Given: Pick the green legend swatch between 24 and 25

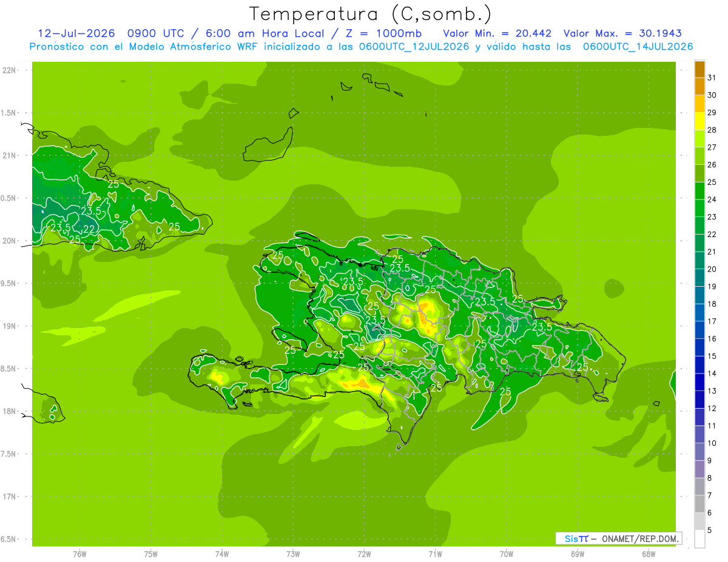Looking at the screenshot, I should pyautogui.click(x=699, y=191).
